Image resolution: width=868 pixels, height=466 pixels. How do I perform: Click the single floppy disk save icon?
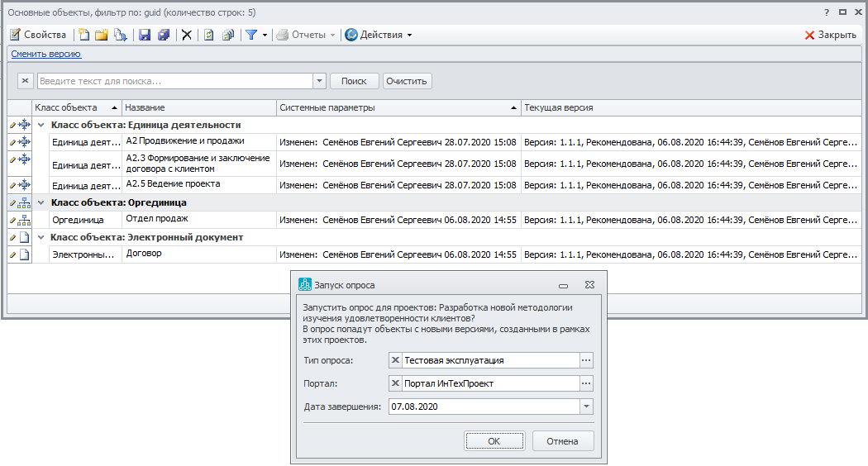[145, 35]
